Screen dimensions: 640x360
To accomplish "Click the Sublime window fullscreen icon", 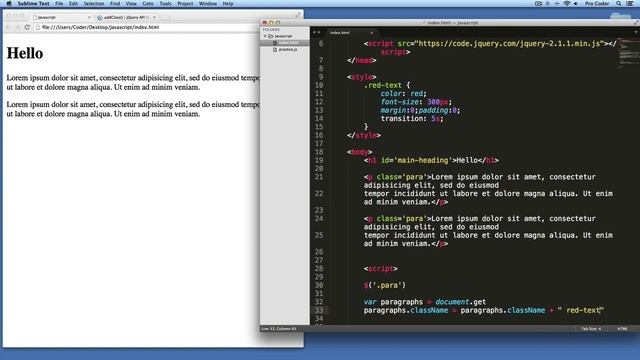I will pyautogui.click(x=636, y=22).
